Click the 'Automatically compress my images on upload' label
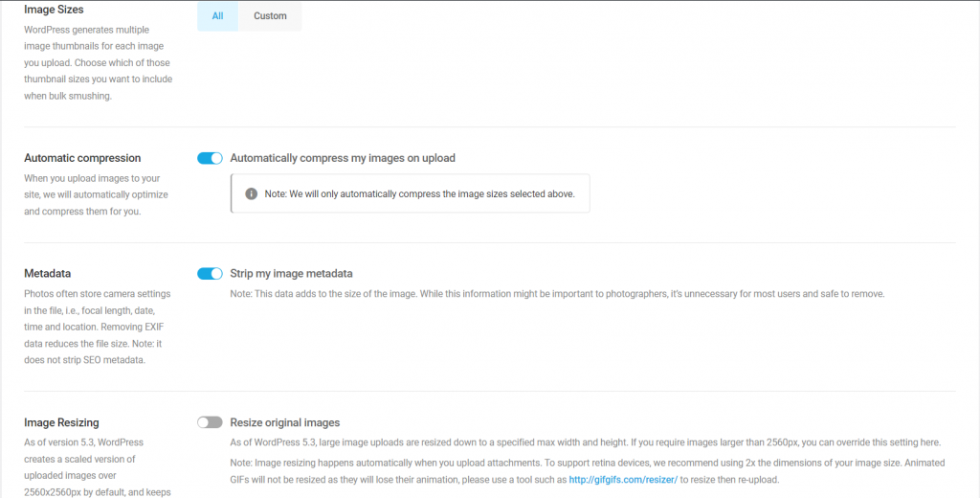 pyautogui.click(x=343, y=158)
